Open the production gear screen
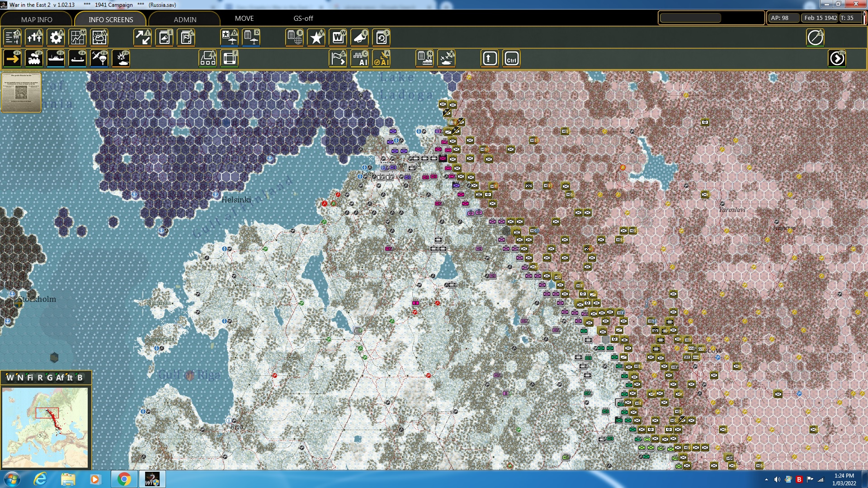The height and width of the screenshot is (488, 868). tap(56, 38)
